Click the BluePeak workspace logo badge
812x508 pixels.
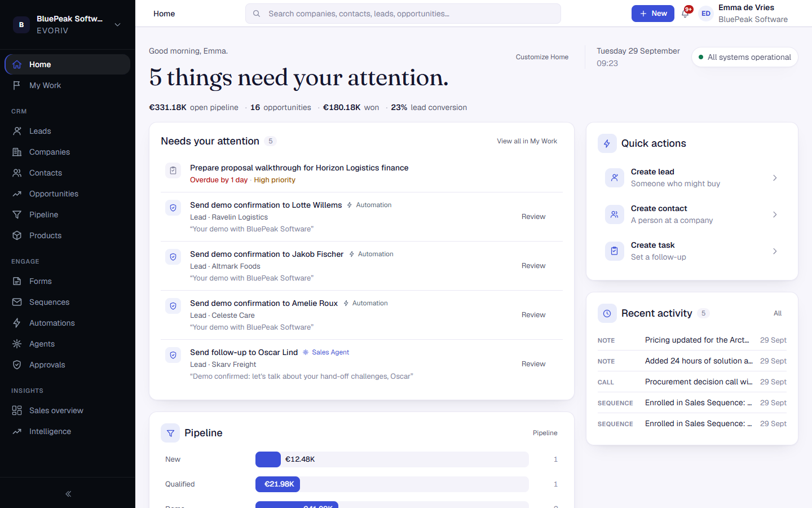click(x=21, y=24)
